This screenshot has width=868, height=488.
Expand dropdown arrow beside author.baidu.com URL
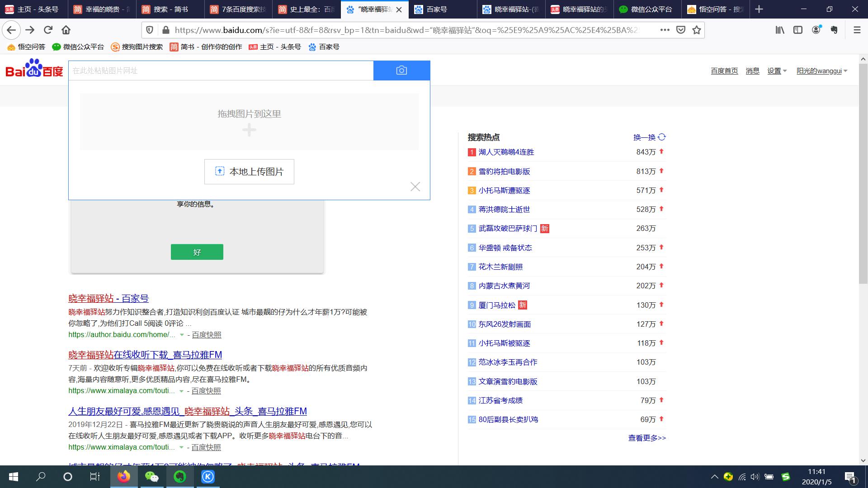pos(182,335)
